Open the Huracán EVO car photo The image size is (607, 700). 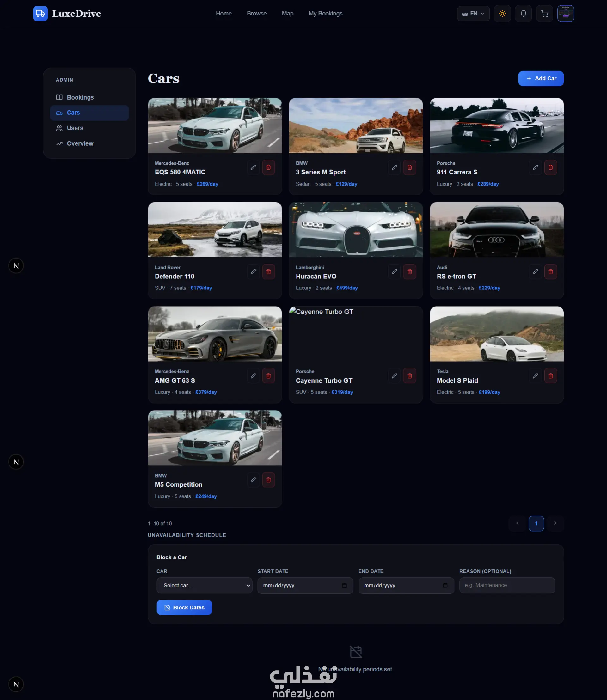(356, 230)
